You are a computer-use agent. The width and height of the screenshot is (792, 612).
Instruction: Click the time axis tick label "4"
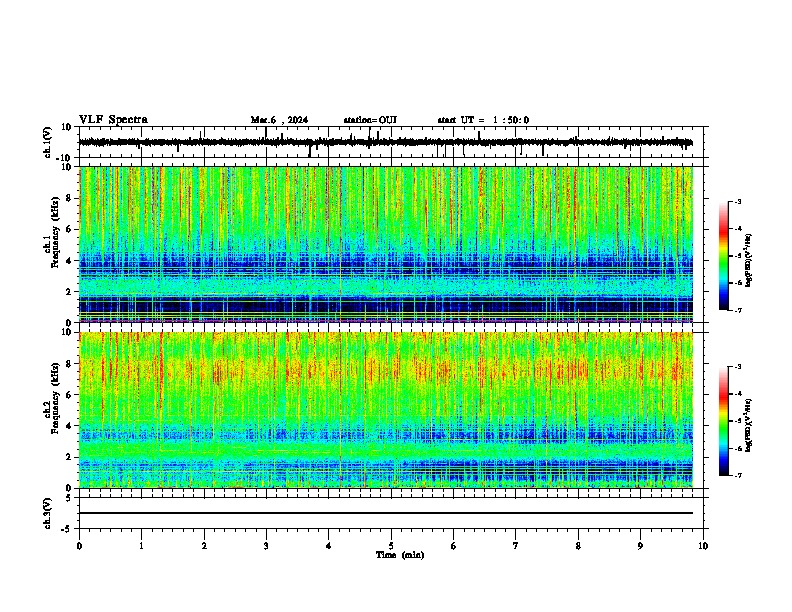click(x=329, y=546)
